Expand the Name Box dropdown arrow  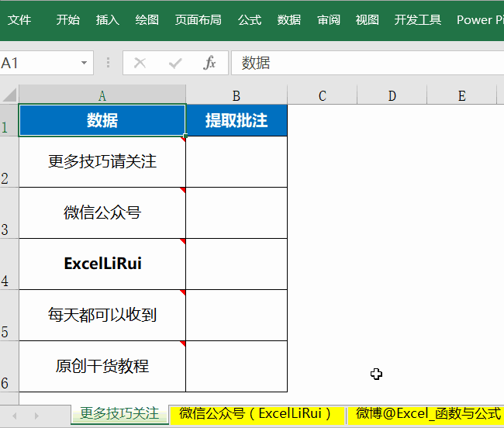[85, 63]
